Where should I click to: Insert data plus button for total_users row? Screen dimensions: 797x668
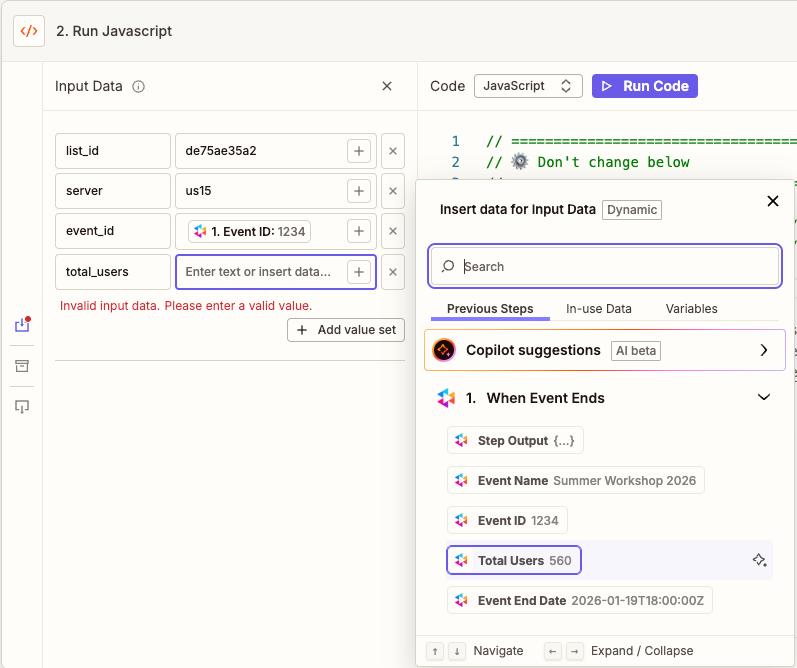359,272
